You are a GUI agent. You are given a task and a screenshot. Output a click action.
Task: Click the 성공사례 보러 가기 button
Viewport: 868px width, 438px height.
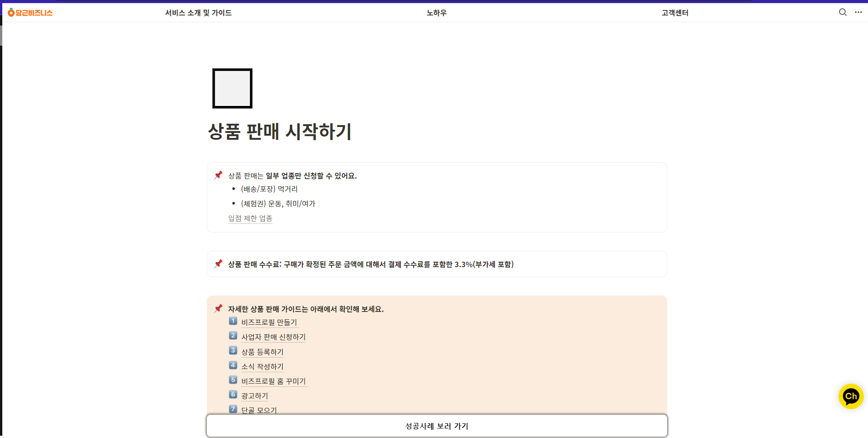[437, 426]
